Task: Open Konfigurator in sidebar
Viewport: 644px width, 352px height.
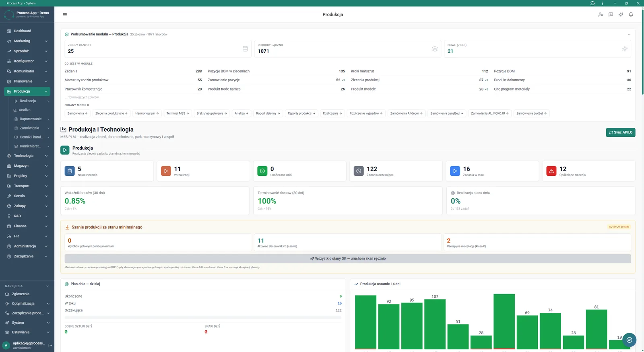Action: point(27,61)
